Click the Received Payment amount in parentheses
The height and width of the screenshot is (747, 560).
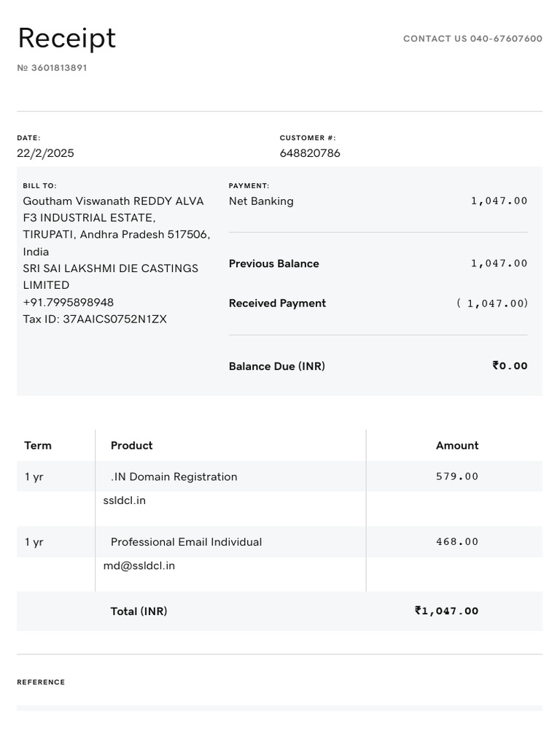click(x=492, y=303)
